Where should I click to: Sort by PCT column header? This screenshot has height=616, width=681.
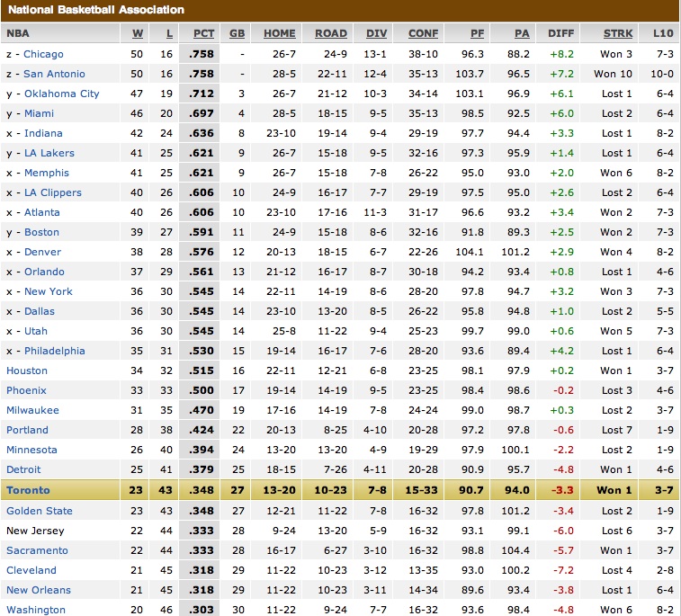click(x=202, y=33)
